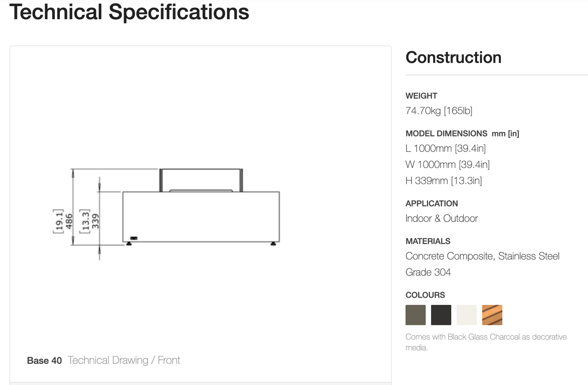Click the W 1000mm width dimension
The image size is (588, 385).
[x=448, y=164]
